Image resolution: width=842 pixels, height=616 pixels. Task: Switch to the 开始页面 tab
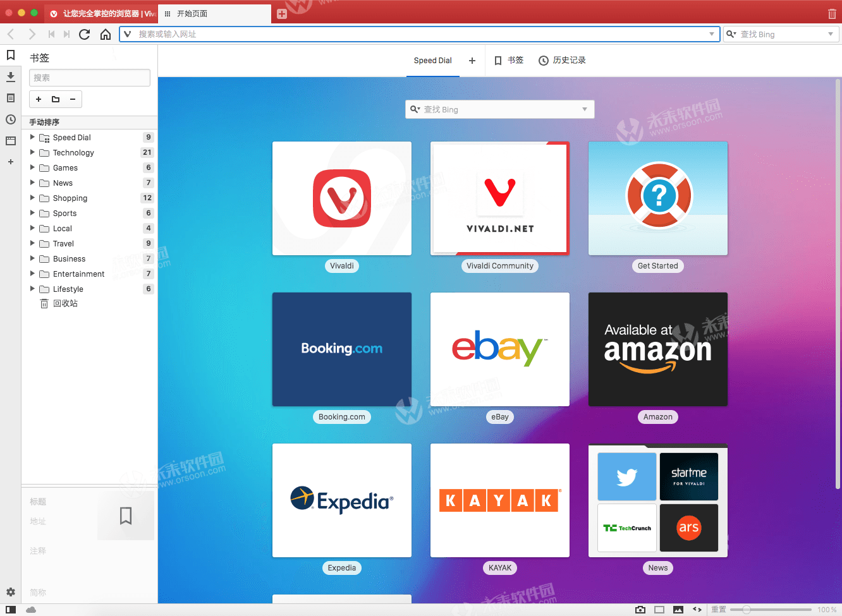215,14
